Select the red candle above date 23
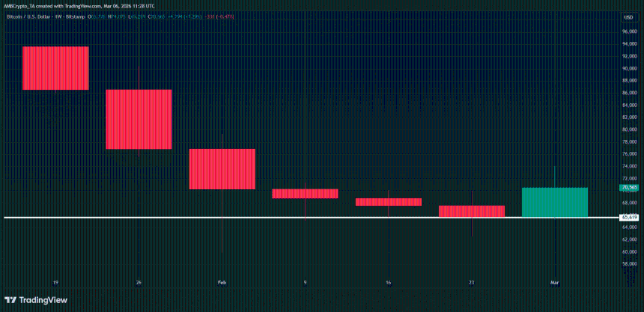This screenshot has width=644, height=312. [471, 211]
